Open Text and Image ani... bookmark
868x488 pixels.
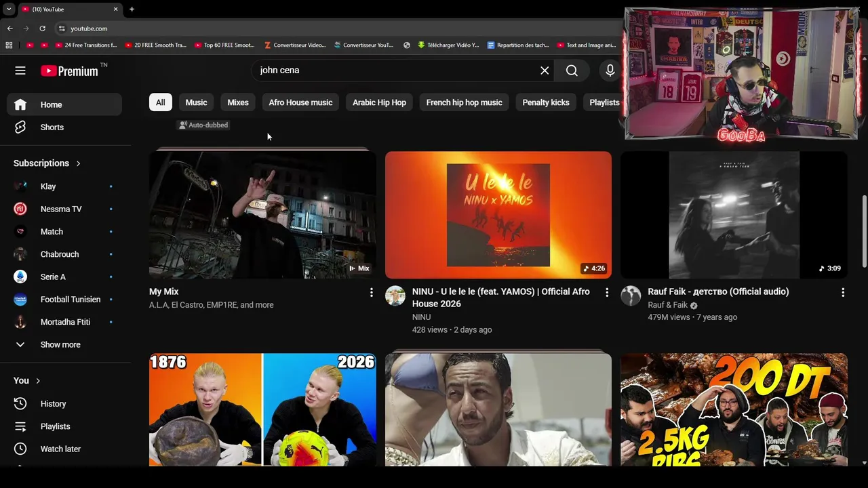coord(587,45)
